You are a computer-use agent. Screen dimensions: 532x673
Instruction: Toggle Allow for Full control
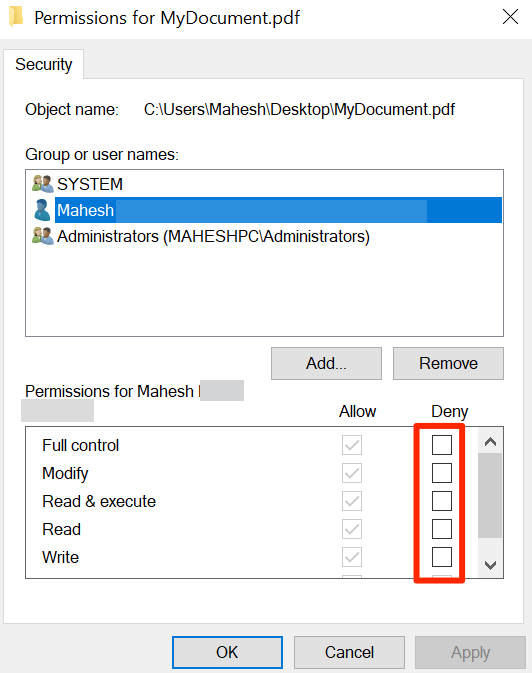(352, 445)
